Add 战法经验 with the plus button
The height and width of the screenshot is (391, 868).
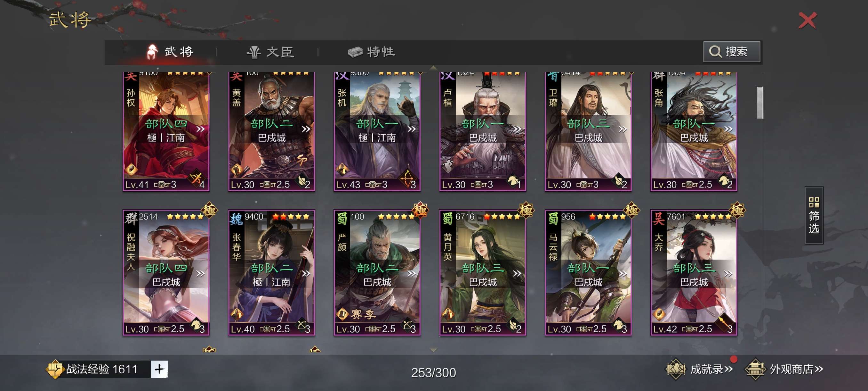tap(159, 369)
